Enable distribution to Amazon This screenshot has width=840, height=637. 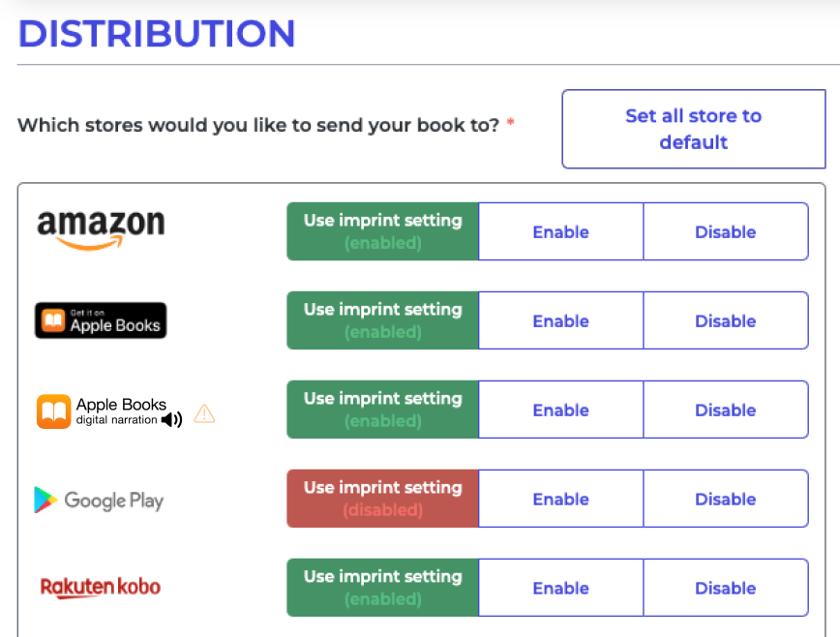coord(560,231)
